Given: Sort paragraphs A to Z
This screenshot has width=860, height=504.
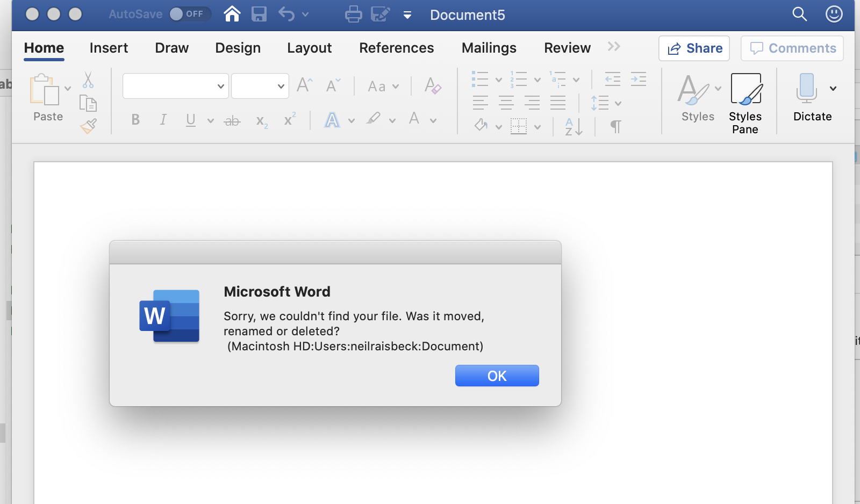Looking at the screenshot, I should pos(574,127).
